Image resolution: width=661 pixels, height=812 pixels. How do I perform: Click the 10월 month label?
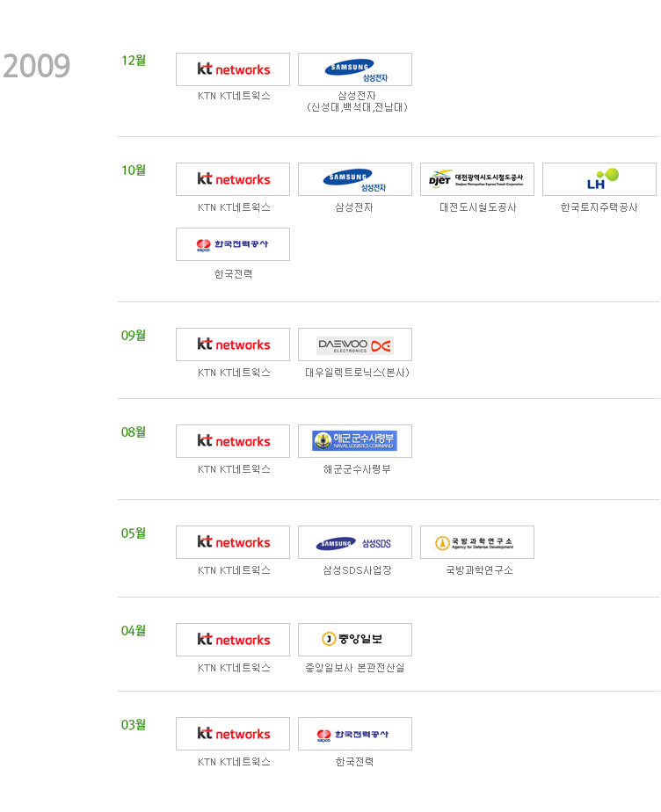(134, 170)
